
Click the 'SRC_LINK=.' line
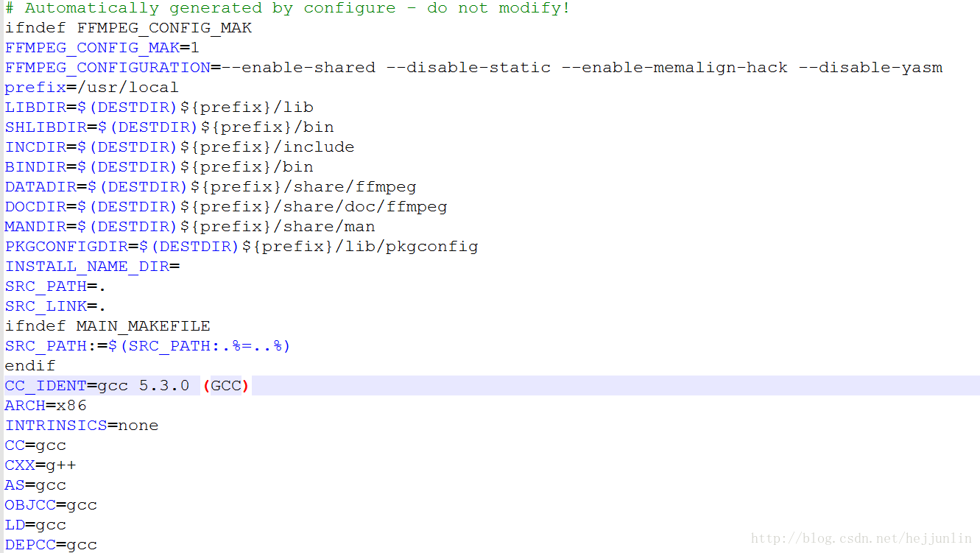56,306
